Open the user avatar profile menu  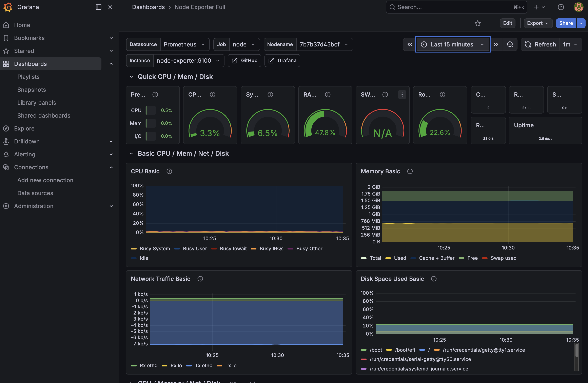tap(578, 7)
